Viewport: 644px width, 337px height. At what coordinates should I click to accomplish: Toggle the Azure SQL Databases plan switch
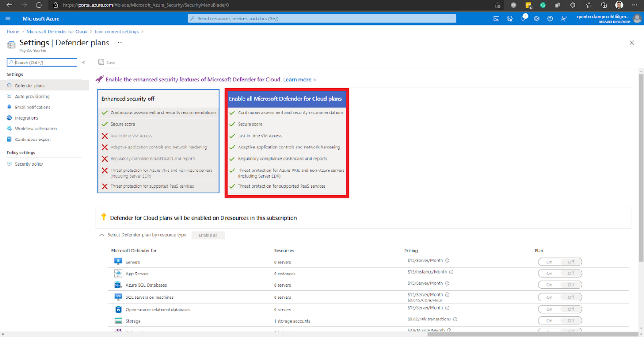tap(560, 285)
